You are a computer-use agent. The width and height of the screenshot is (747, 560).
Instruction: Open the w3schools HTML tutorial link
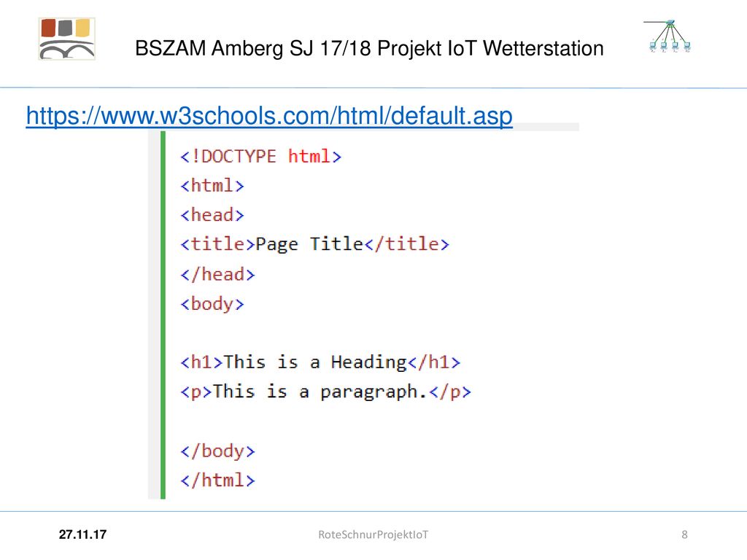tap(269, 116)
